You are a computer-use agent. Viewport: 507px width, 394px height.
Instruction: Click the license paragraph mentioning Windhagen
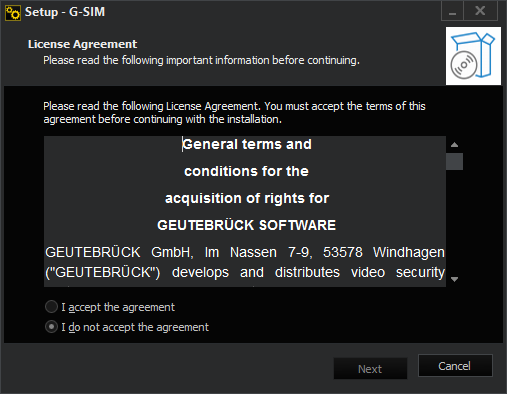[245, 262]
